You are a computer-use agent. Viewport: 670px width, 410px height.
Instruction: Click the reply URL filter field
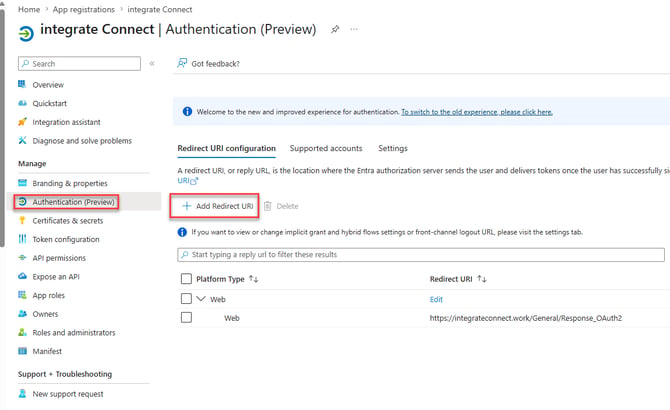[421, 255]
